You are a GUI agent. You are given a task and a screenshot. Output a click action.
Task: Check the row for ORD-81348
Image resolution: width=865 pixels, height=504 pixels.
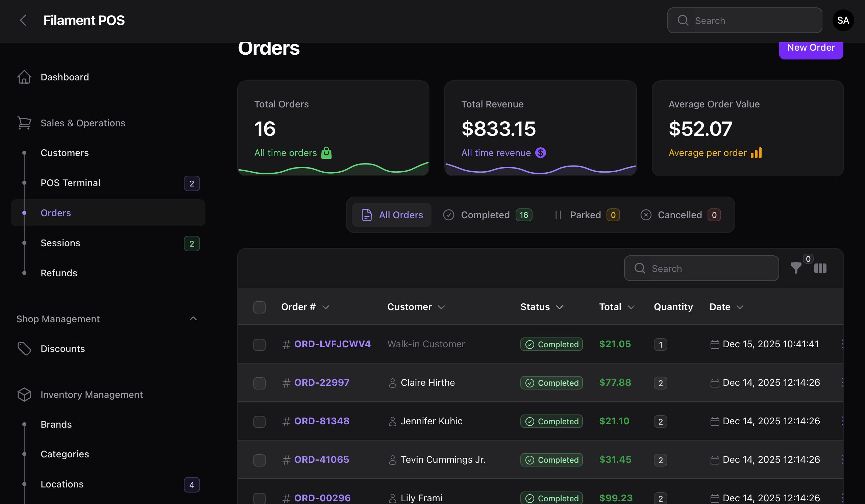259,421
